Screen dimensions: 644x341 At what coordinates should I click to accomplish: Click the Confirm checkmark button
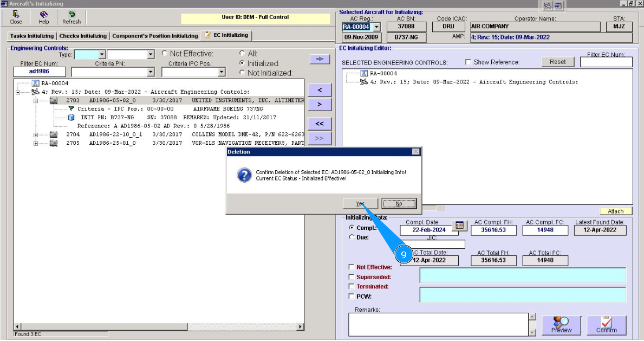point(607,325)
